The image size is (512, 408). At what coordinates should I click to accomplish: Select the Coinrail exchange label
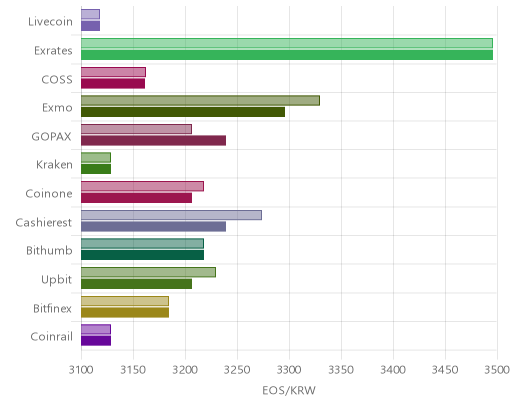[x=51, y=336]
